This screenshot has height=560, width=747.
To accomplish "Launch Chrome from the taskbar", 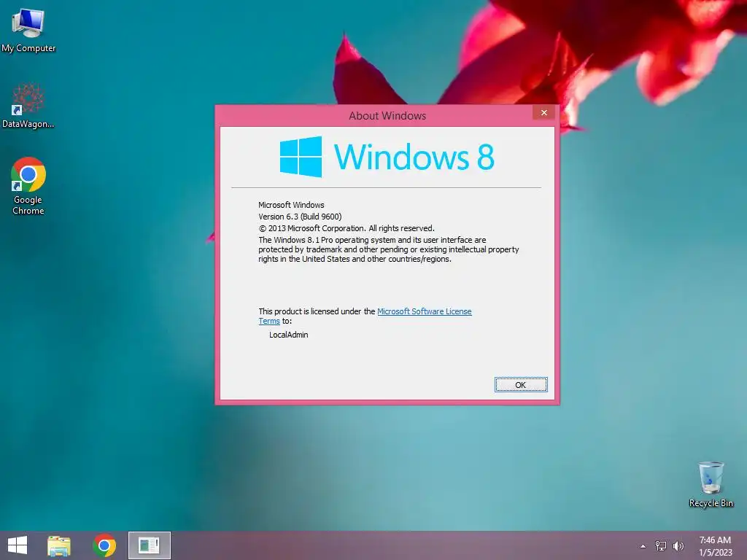I will click(x=104, y=545).
